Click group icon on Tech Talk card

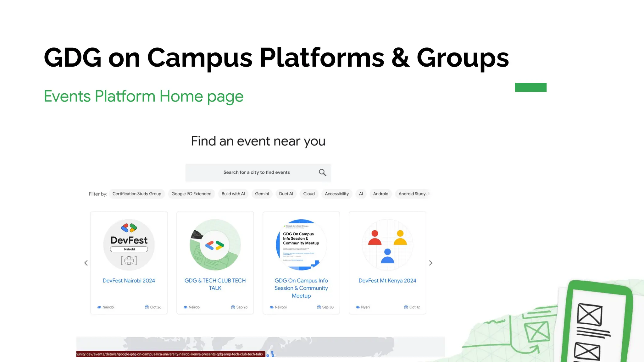coord(185,307)
